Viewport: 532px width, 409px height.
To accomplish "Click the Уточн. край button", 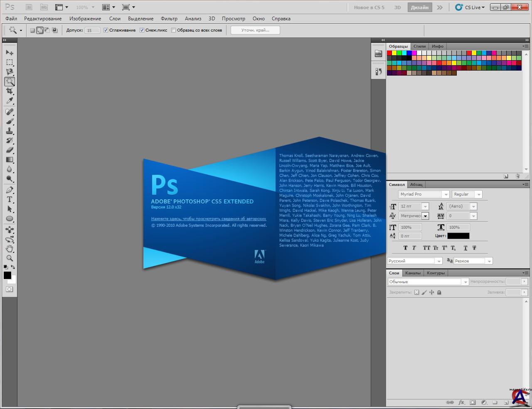I will tap(255, 30).
